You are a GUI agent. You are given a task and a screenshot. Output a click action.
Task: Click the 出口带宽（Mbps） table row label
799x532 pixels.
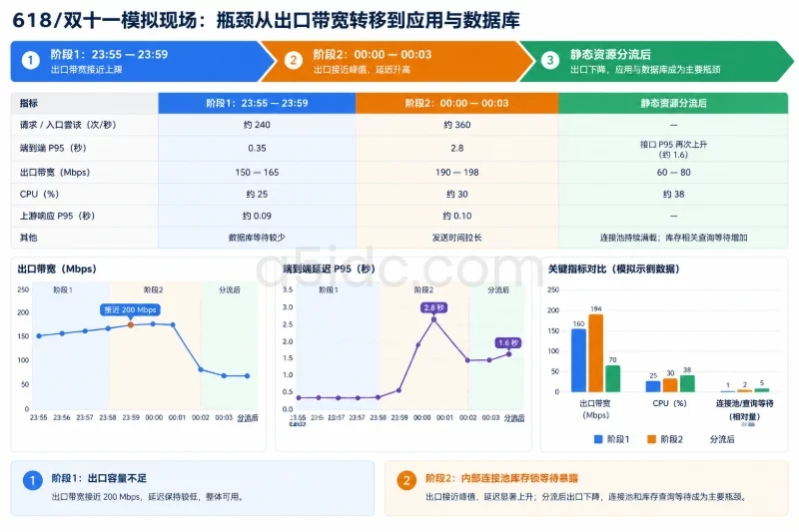click(55, 172)
